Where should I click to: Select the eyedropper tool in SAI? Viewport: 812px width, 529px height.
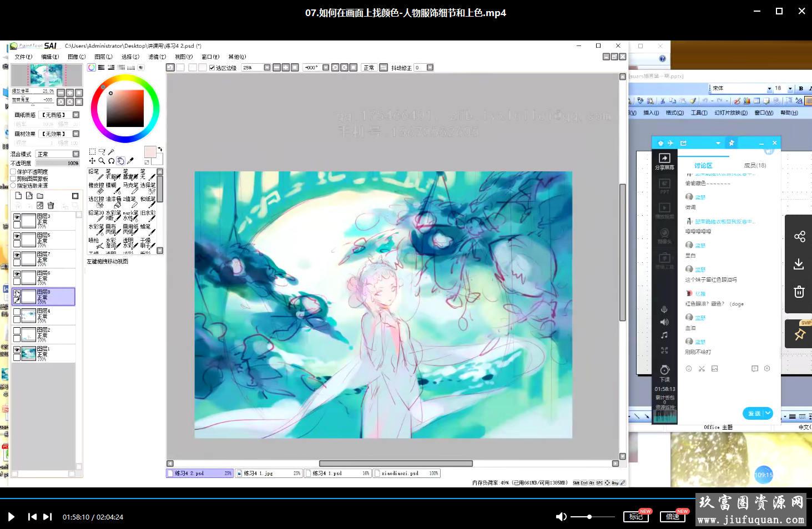click(x=130, y=161)
